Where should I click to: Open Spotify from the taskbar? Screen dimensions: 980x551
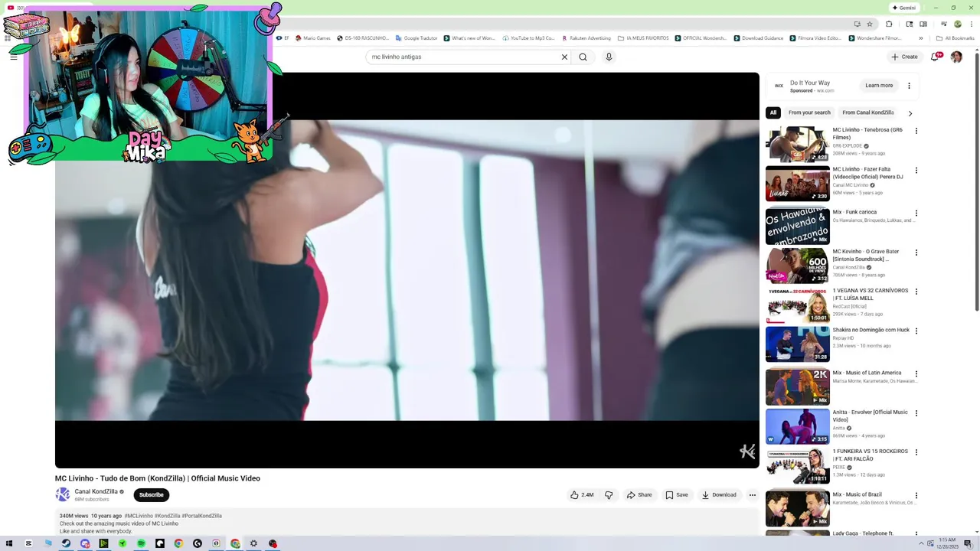pyautogui.click(x=141, y=543)
